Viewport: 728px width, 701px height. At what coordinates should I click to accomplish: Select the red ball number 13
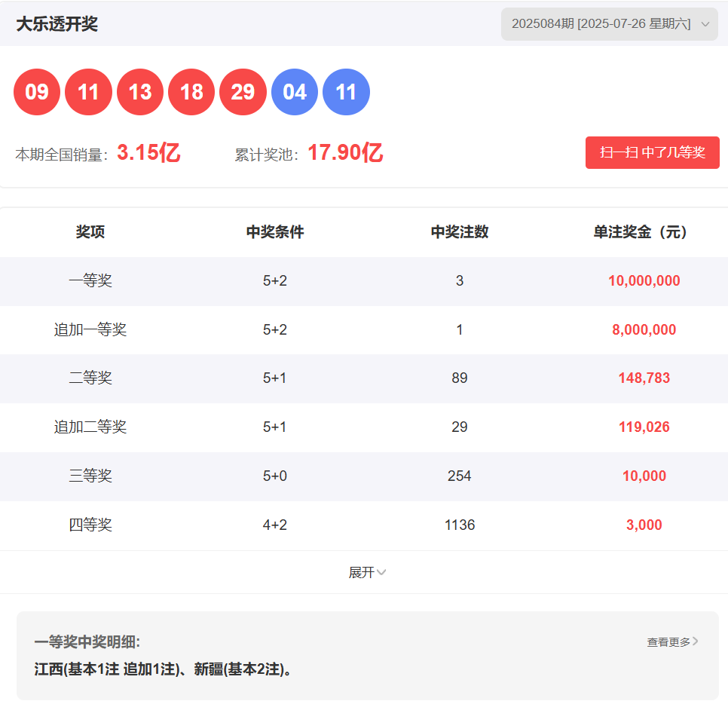tap(140, 92)
